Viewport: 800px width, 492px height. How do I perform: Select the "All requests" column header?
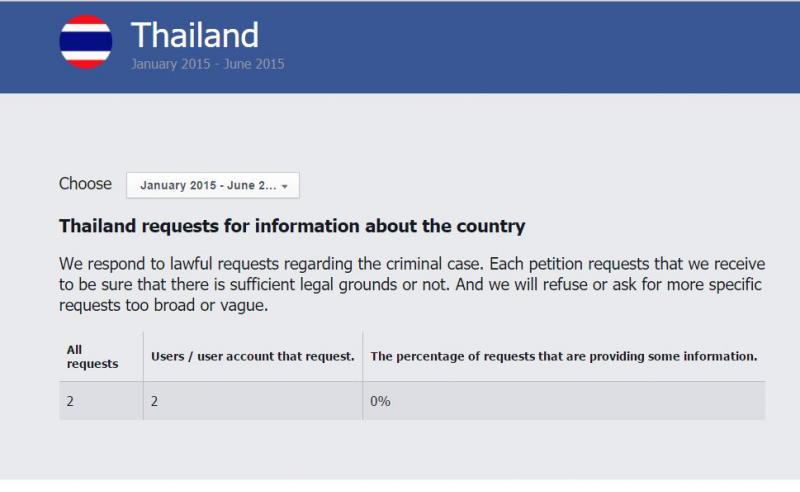pos(92,357)
